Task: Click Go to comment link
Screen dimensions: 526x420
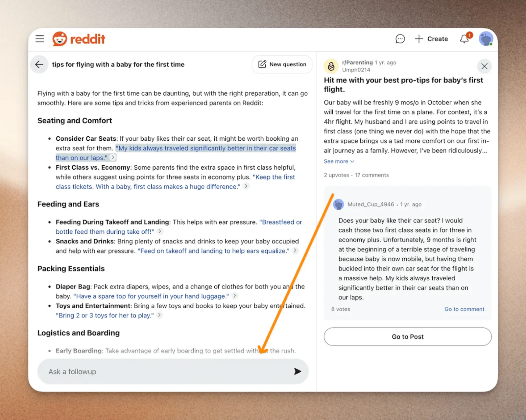Action: tap(464, 309)
